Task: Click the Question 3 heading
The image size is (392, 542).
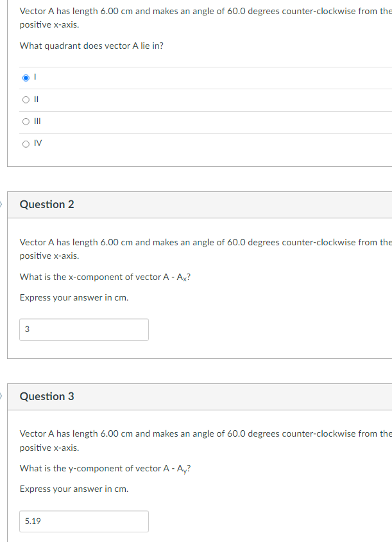Action: click(x=47, y=396)
